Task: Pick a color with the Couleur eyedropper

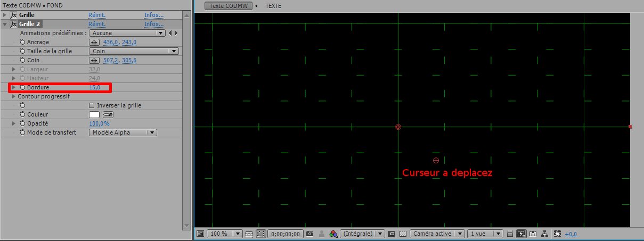Action: [108, 114]
